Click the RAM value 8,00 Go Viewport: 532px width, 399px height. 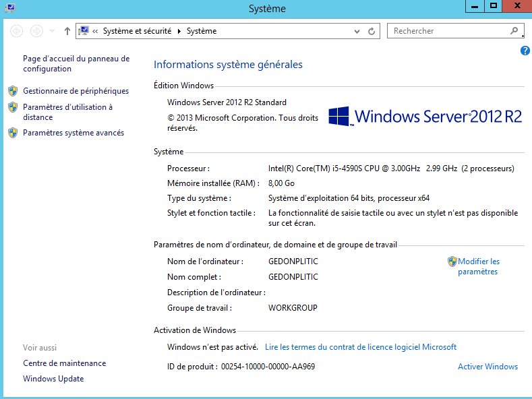coord(281,183)
